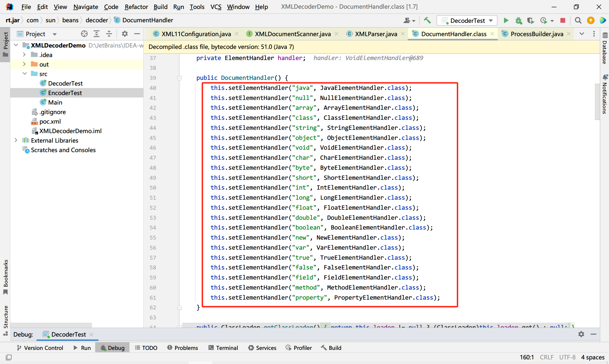The width and height of the screenshot is (609, 364).
Task: Open the profiler dropdown arrow
Action: [552, 21]
